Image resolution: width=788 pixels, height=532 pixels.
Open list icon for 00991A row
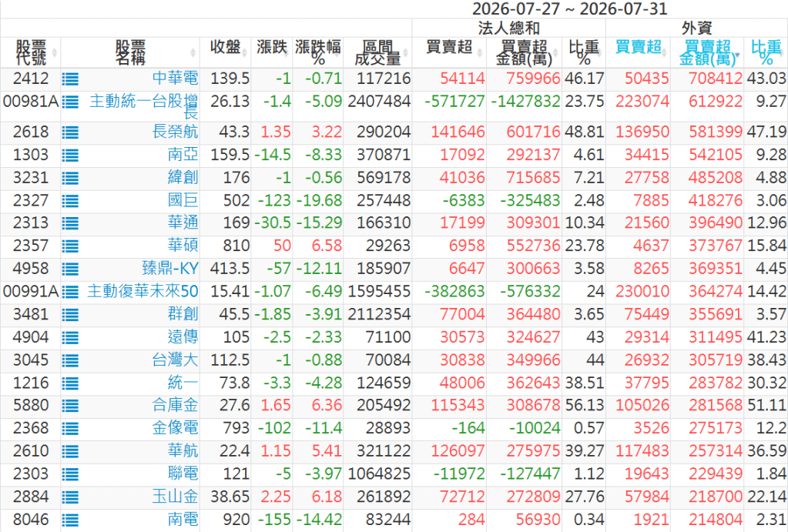pos(70,292)
